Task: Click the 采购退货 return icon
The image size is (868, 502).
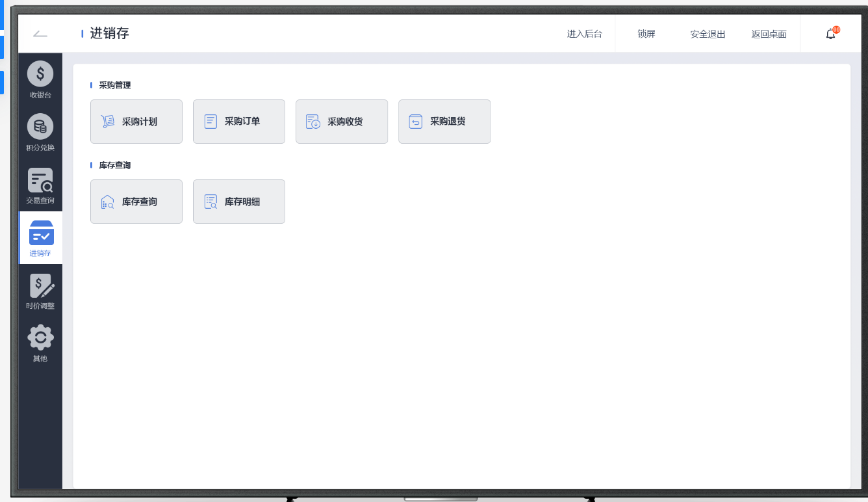Action: 416,122
